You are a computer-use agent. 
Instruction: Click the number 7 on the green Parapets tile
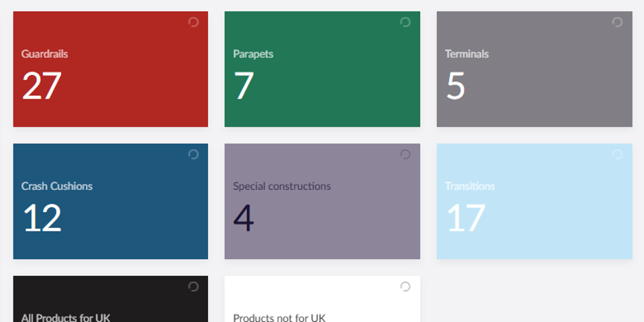pos(244,86)
